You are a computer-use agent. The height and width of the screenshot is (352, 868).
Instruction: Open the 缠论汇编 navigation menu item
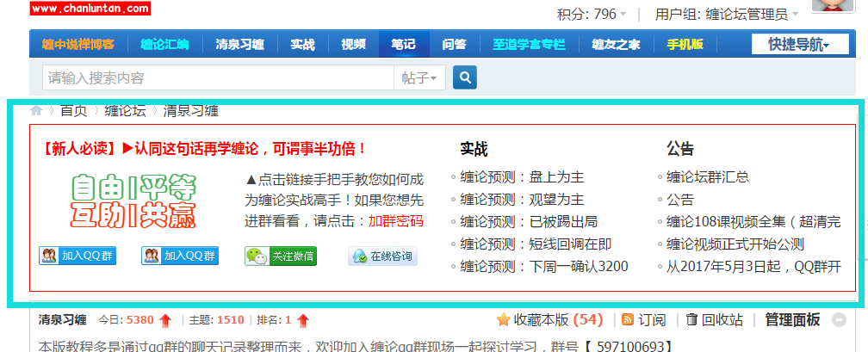coord(164,45)
